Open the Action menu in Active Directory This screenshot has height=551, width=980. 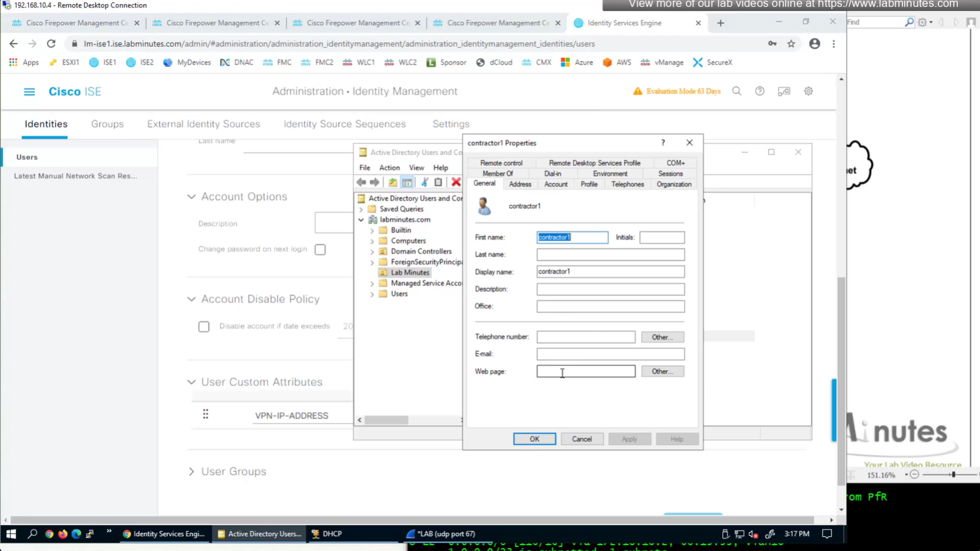(389, 168)
